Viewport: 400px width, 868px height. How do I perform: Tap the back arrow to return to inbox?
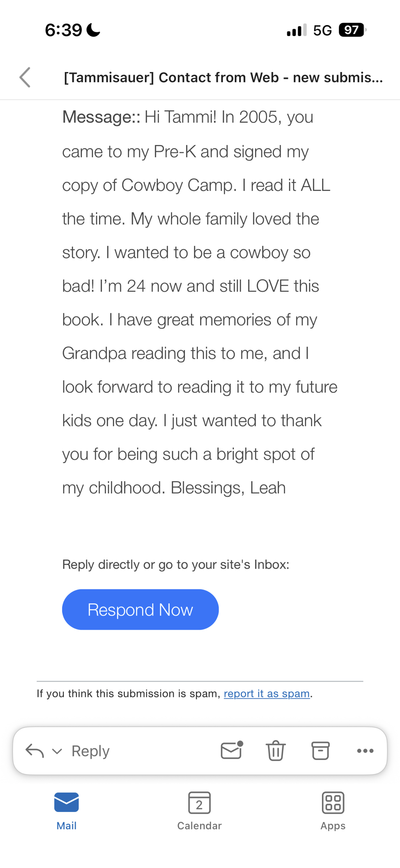25,77
